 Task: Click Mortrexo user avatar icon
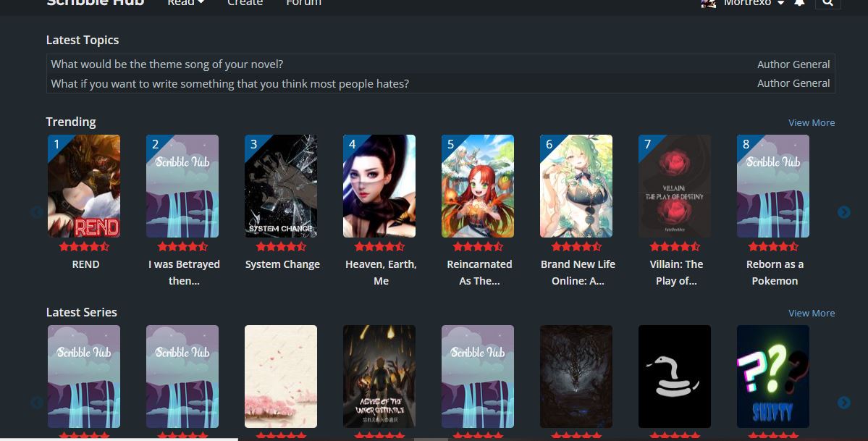pos(708,4)
